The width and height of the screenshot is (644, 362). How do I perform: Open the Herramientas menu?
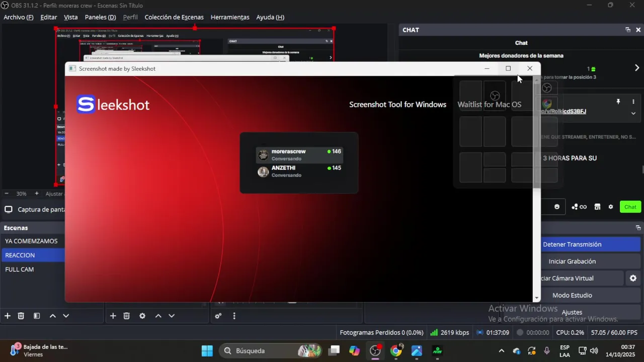click(230, 17)
